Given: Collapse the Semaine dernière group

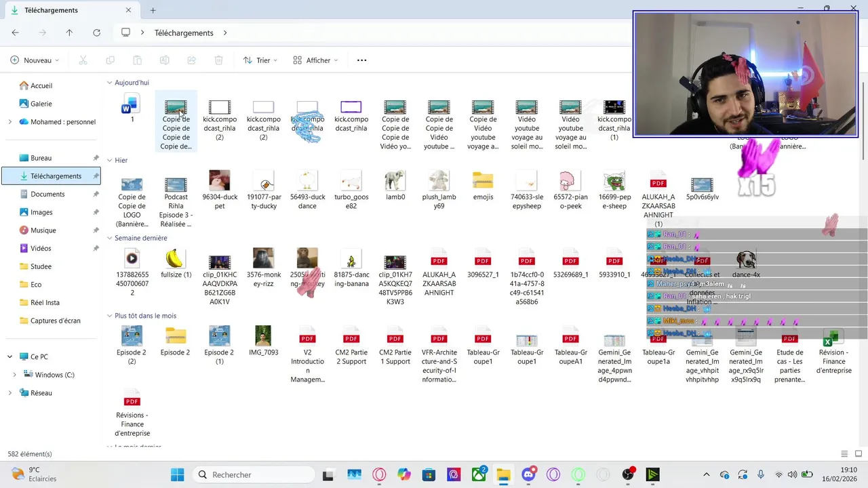Looking at the screenshot, I should 109,239.
